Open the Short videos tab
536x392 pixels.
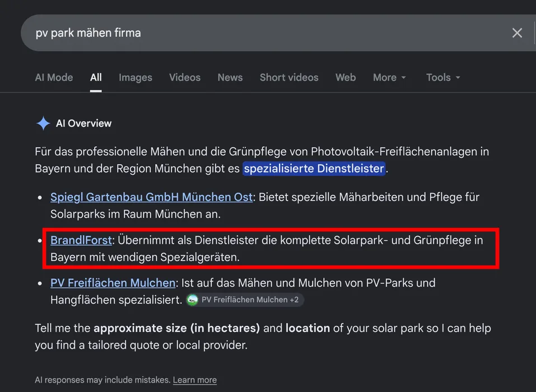click(289, 78)
